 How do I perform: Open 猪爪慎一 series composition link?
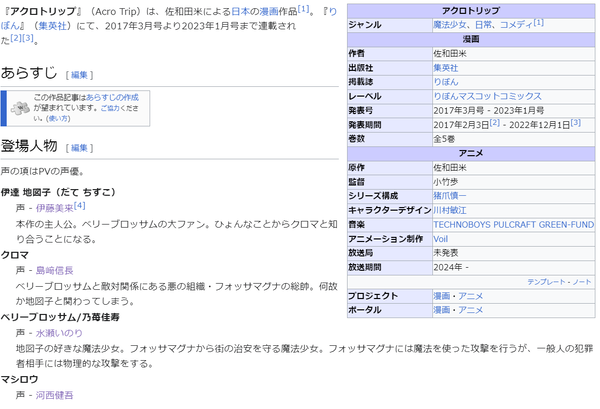coord(450,196)
